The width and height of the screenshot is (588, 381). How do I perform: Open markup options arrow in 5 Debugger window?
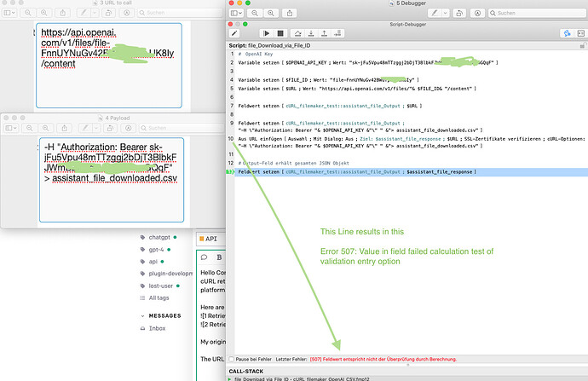pos(445,13)
